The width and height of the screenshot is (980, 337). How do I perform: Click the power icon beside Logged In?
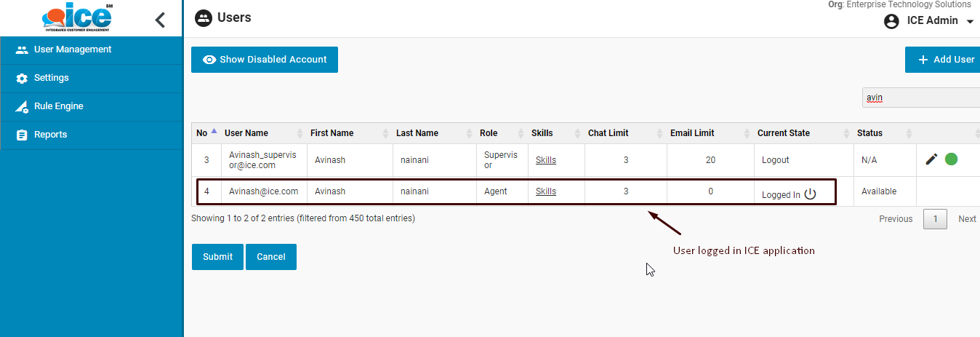(x=811, y=194)
